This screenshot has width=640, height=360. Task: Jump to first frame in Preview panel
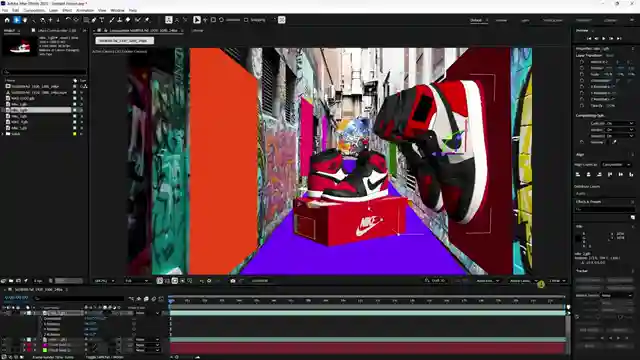589,38
